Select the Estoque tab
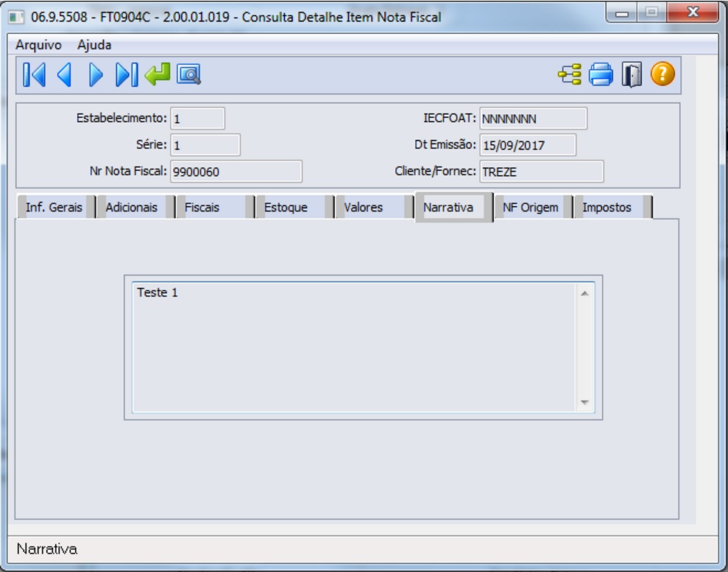This screenshot has height=572, width=728. click(x=294, y=207)
